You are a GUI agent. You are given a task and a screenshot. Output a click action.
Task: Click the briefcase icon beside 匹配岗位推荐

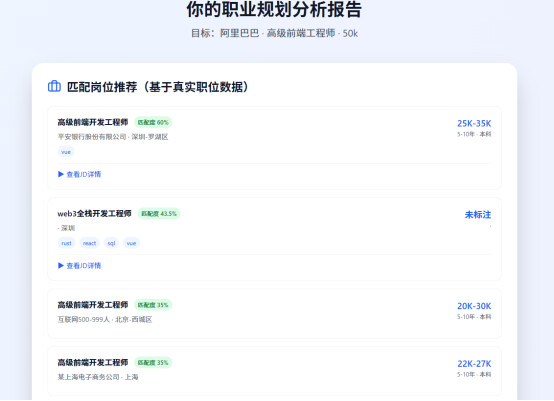pos(54,86)
